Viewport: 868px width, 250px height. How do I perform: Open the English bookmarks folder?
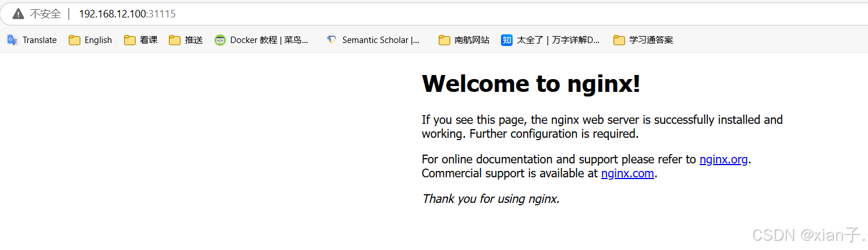pos(90,40)
